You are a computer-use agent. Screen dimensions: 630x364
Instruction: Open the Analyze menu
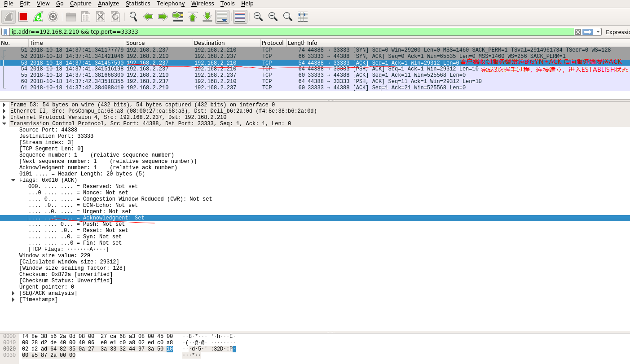[x=108, y=4]
